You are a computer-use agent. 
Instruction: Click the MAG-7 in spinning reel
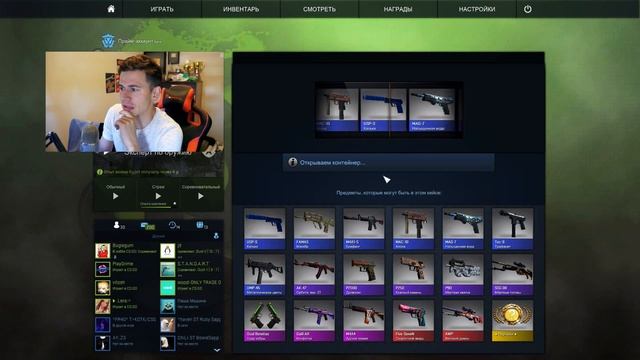tap(432, 110)
